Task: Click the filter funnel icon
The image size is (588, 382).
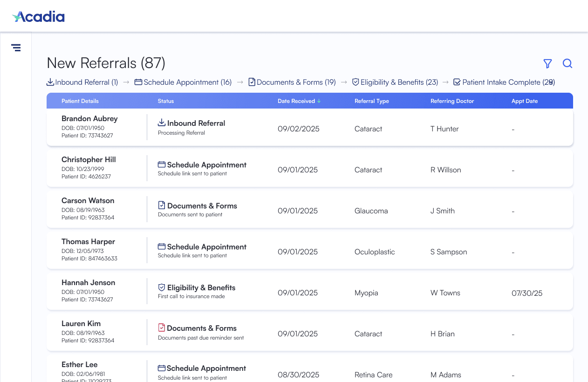Action: pyautogui.click(x=547, y=64)
